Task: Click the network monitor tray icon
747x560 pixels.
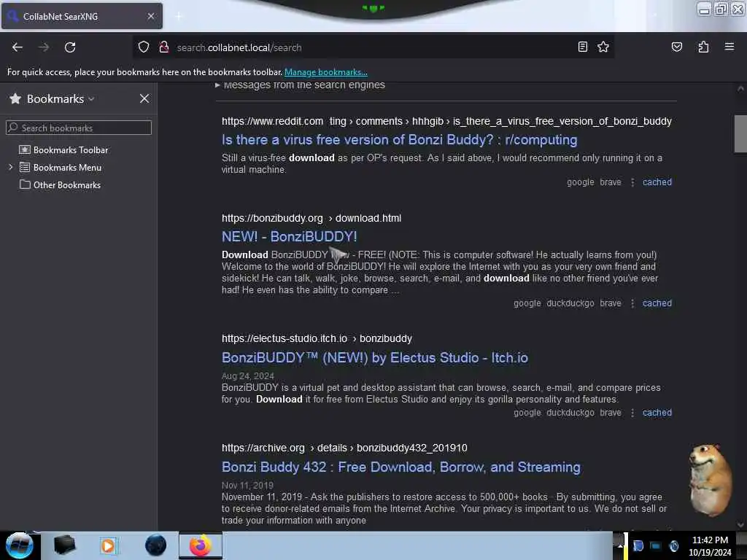Action: click(x=656, y=545)
